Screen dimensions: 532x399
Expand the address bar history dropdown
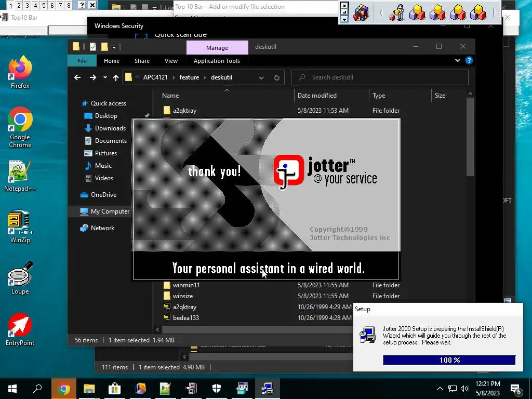click(x=261, y=78)
